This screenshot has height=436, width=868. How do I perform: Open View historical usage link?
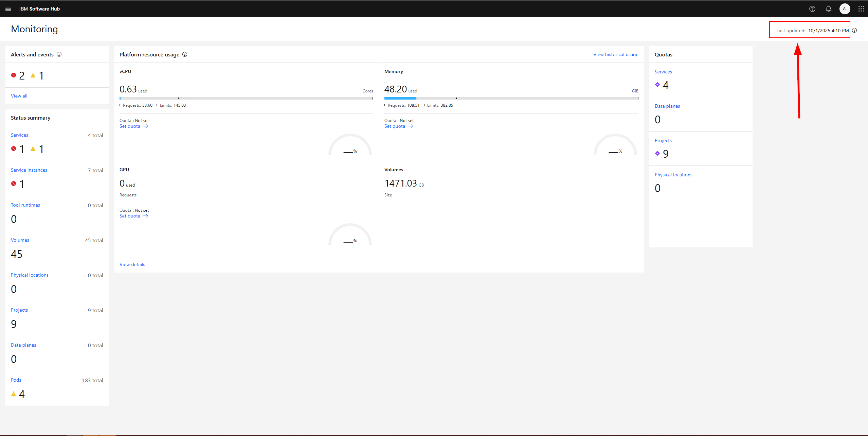[615, 54]
